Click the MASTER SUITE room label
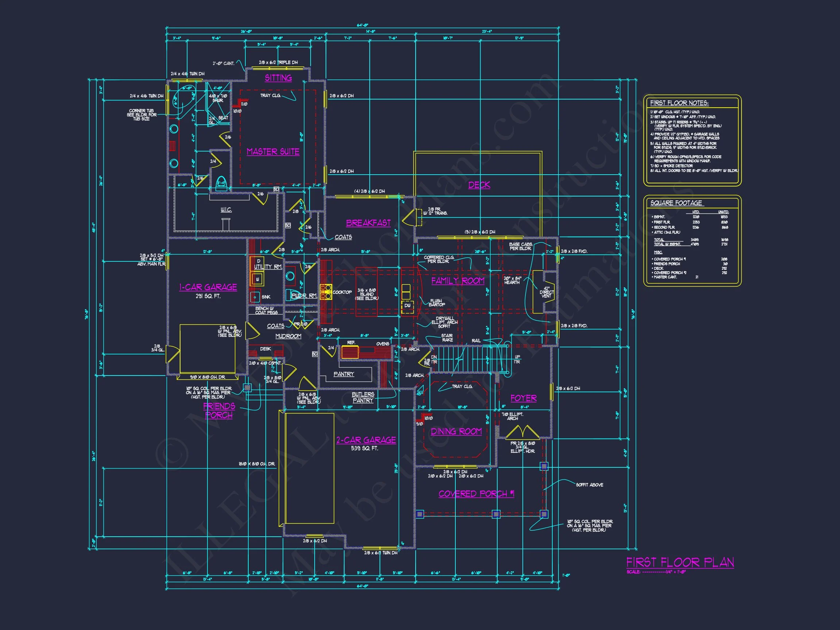840x630 pixels. [273, 152]
